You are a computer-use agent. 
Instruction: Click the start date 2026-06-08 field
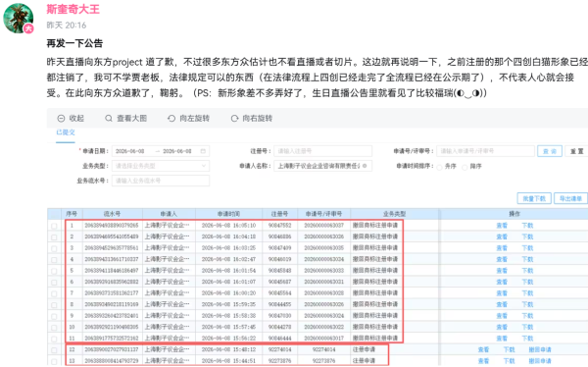pos(130,151)
